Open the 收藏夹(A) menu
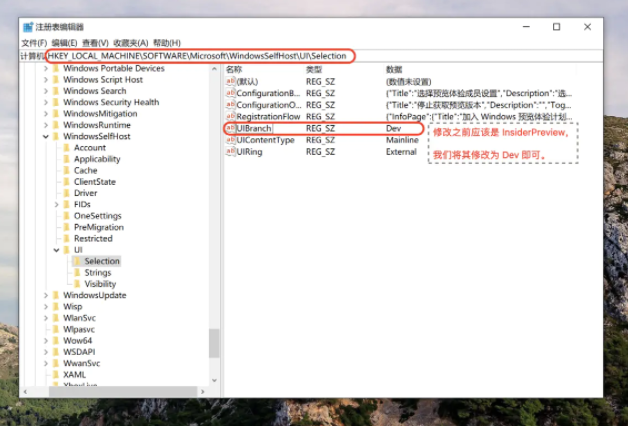The image size is (628, 426). tap(131, 43)
